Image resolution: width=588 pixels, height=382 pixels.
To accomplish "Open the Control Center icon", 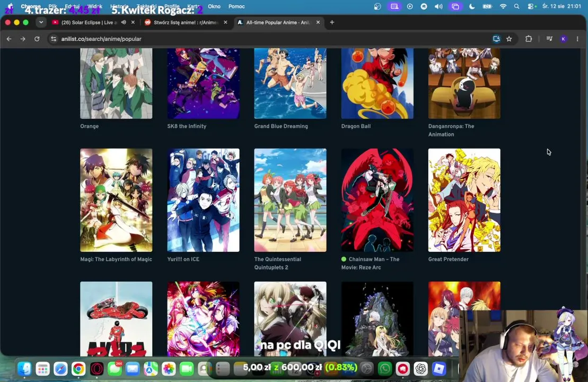I will click(531, 6).
